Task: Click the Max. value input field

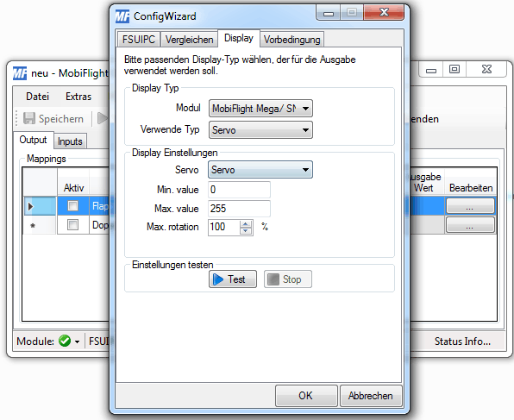Action: tap(239, 209)
